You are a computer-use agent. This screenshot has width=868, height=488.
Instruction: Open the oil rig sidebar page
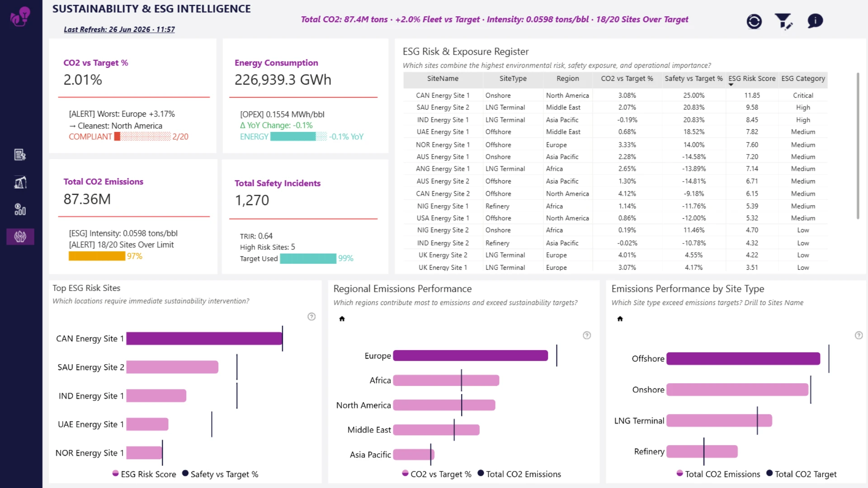tap(20, 183)
